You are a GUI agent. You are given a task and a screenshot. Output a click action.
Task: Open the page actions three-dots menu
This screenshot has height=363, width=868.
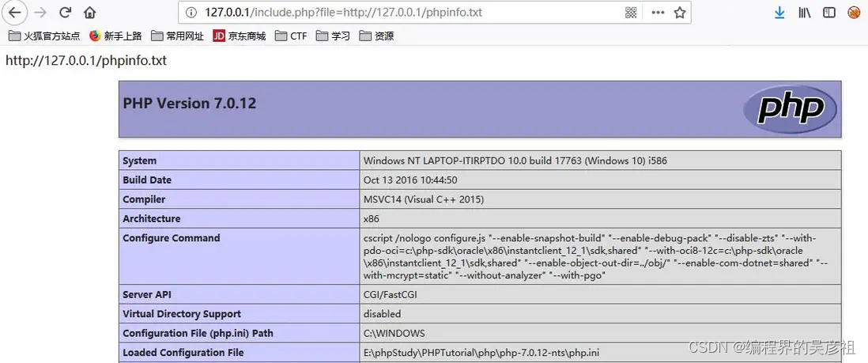pos(658,12)
